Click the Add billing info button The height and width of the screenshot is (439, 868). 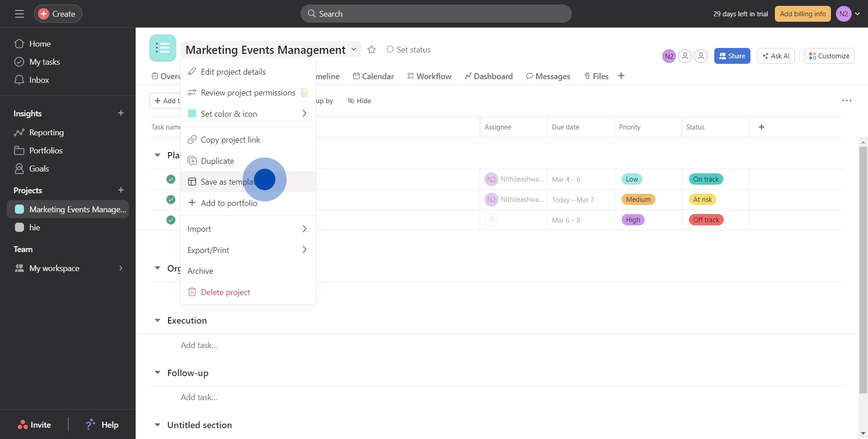(x=802, y=14)
